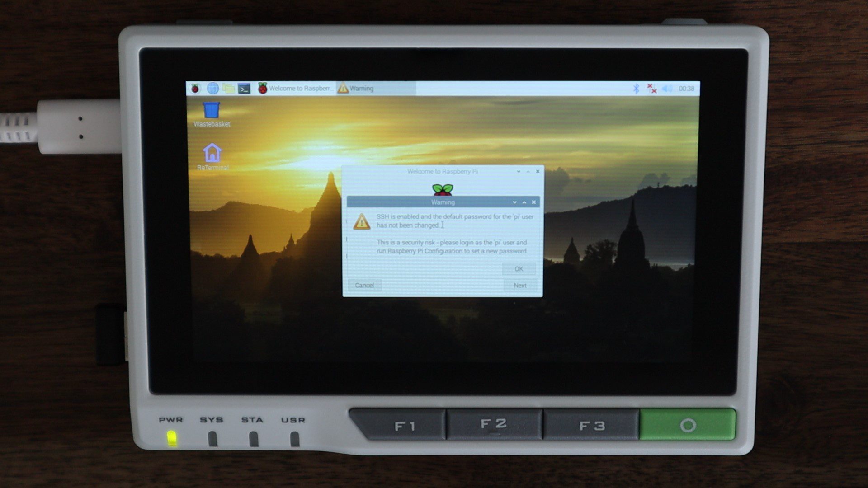
Task: Click Cancel in the Welcome wizard
Action: click(364, 286)
